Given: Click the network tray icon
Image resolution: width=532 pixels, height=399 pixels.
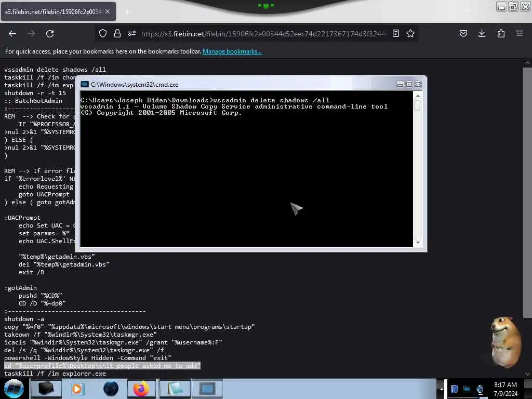Looking at the screenshot, I should pyautogui.click(x=467, y=389).
